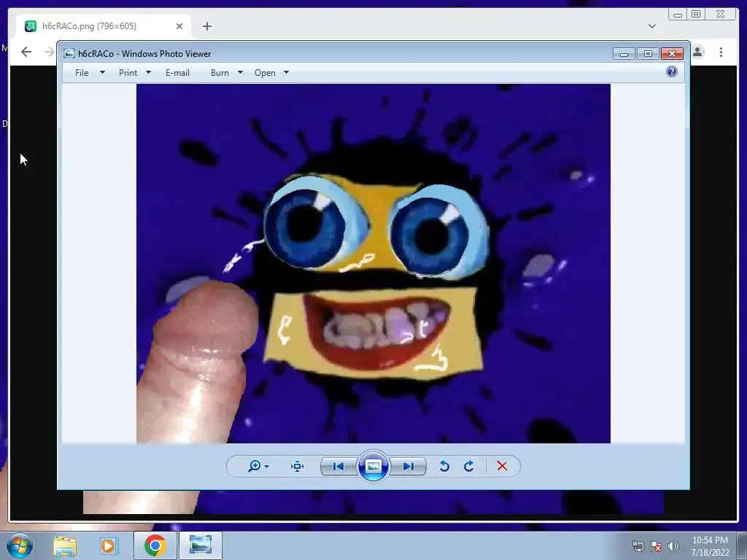Viewport: 747px width, 560px height.
Task: Switch to Chrome in the taskbar
Action: click(x=155, y=545)
